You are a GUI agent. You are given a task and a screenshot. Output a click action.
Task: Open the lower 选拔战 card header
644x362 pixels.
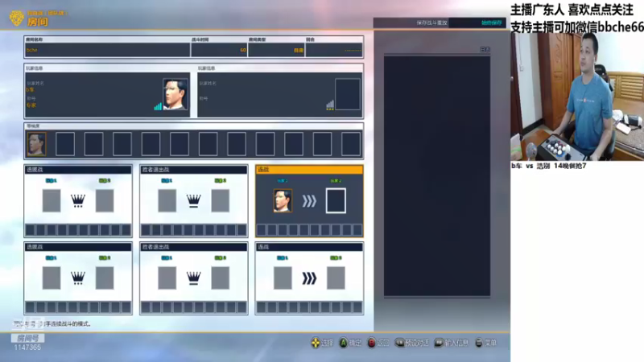tap(78, 247)
